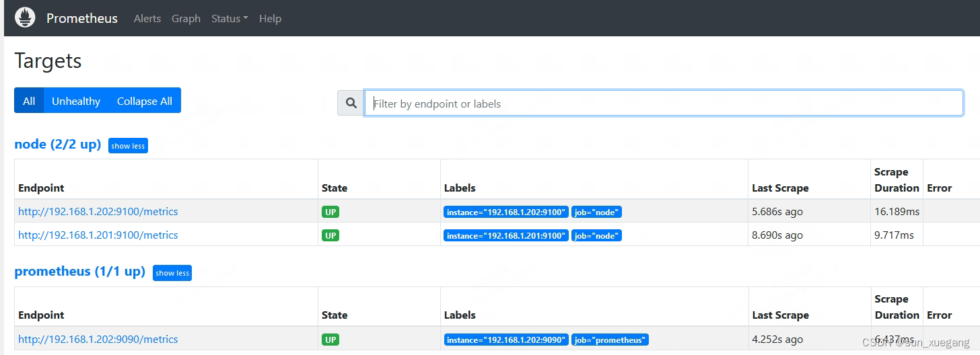Click the search magnifier icon
Viewport: 980px width, 355px height.
(351, 104)
